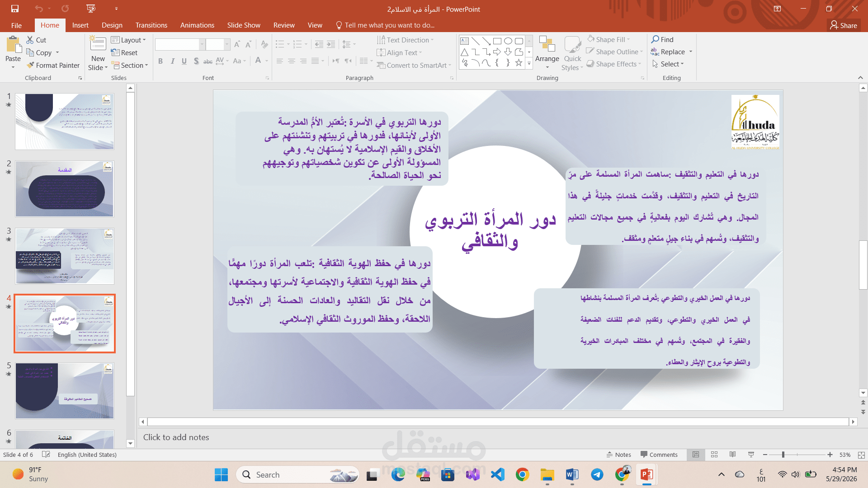Start slideshow from beginning via quick access icon

(x=91, y=9)
